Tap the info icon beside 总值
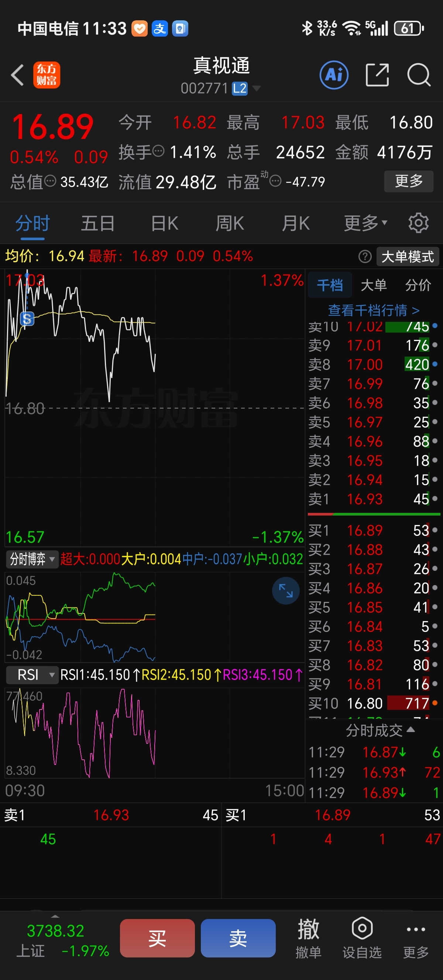The height and width of the screenshot is (980, 443). coord(50,181)
